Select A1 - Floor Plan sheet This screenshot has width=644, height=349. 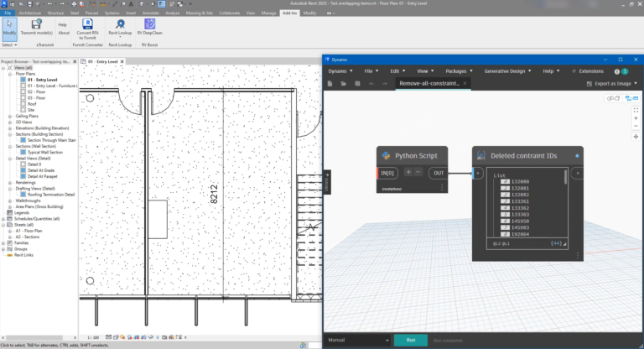coord(29,231)
